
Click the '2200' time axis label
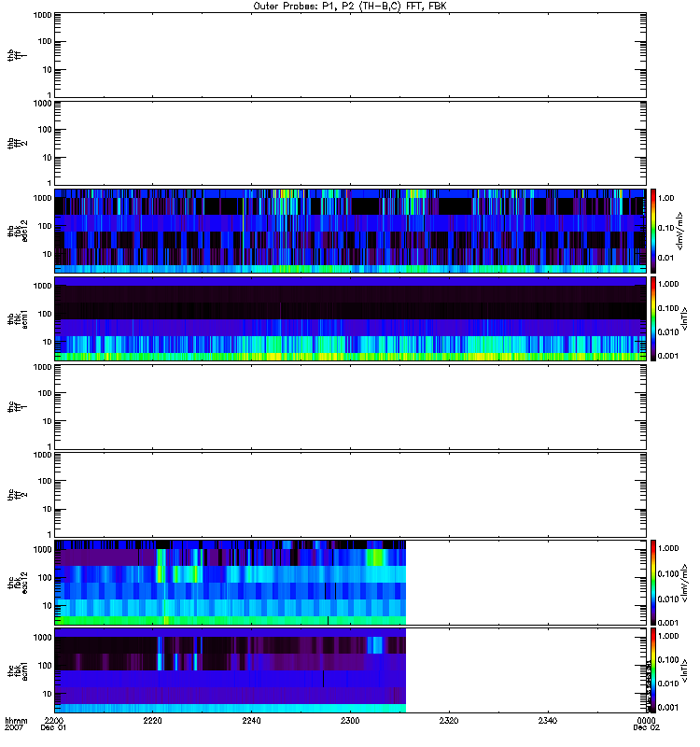[x=54, y=720]
